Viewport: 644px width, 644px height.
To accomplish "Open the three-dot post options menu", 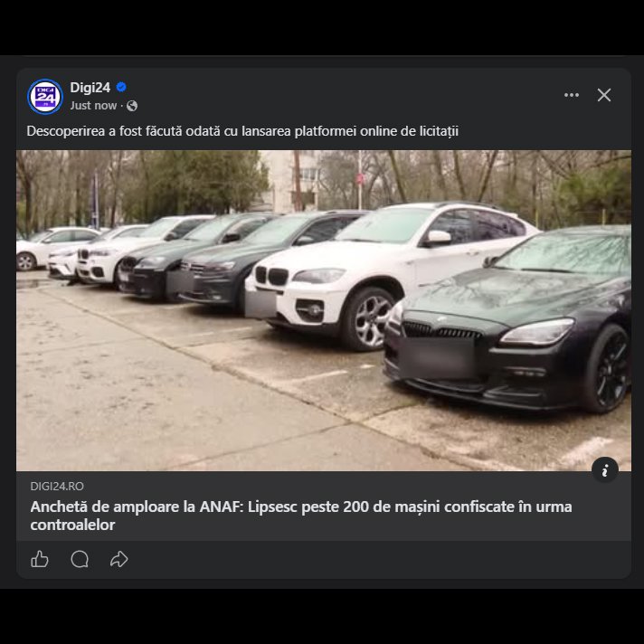I will pyautogui.click(x=571, y=95).
